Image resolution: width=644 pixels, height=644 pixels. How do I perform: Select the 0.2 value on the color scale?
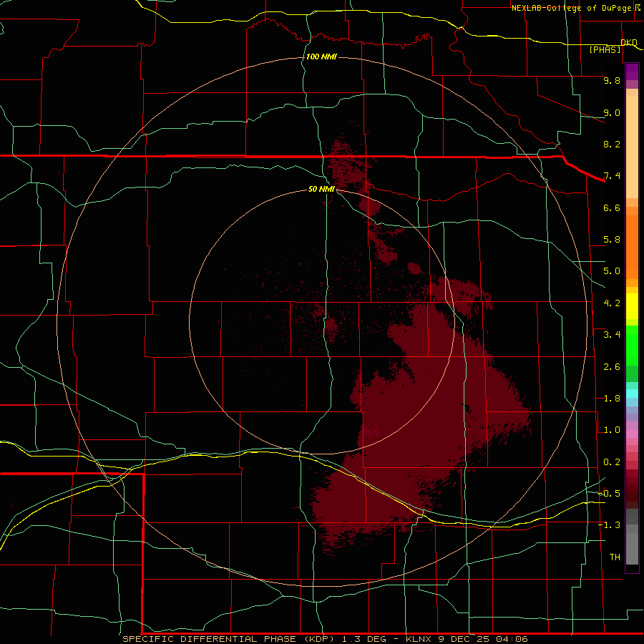612,462
